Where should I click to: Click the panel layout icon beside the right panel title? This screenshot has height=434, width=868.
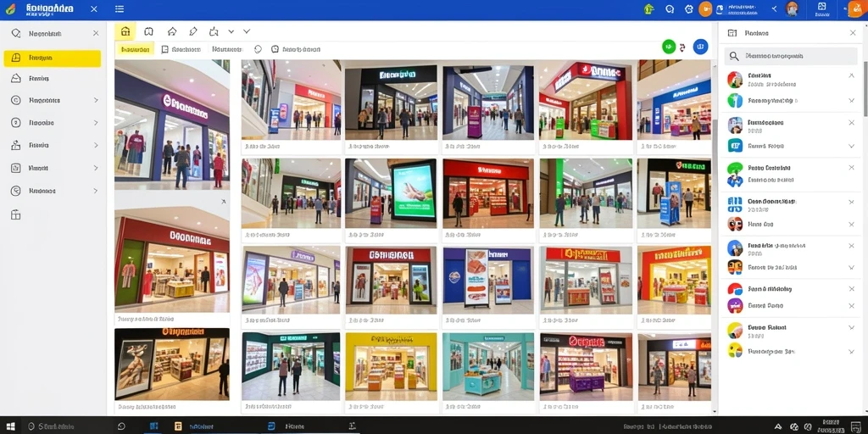coord(732,33)
